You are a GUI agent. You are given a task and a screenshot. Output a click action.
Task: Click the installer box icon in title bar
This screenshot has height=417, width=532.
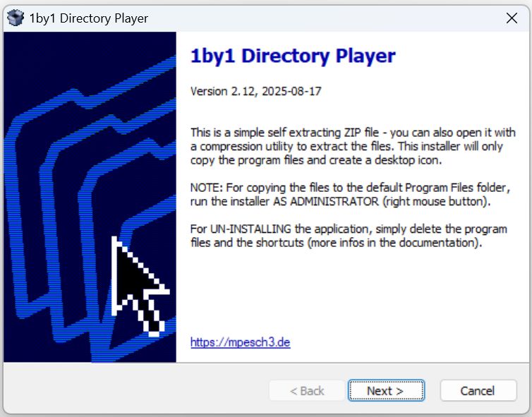[x=16, y=18]
